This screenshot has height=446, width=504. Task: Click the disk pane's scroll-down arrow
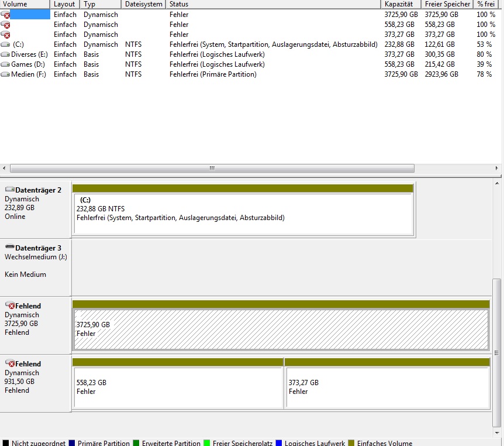tap(497, 433)
